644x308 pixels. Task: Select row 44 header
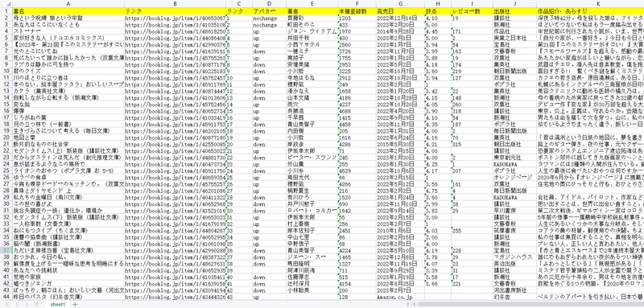[x=6, y=297]
